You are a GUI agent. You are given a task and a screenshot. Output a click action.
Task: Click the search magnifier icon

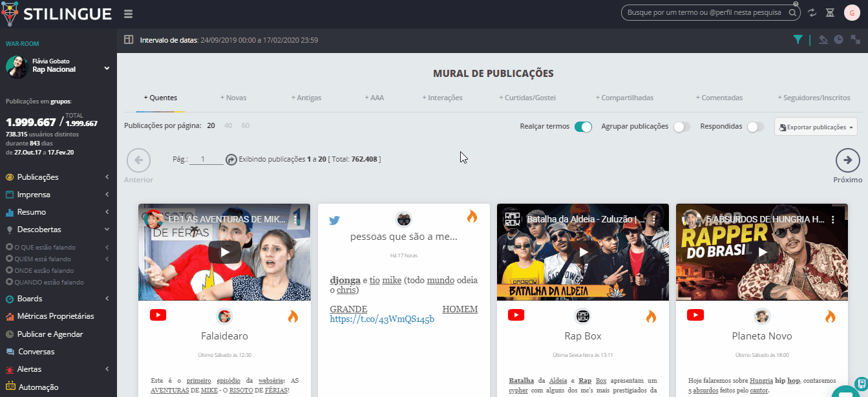[791, 12]
